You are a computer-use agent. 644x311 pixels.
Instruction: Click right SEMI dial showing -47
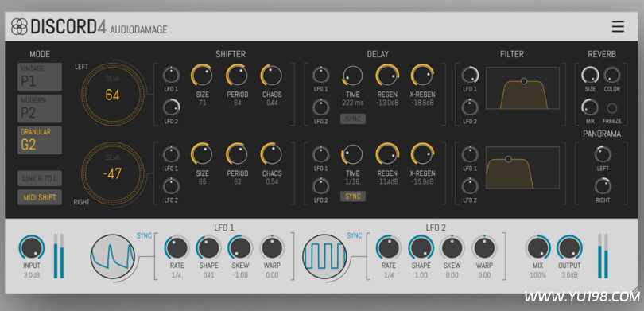(x=113, y=173)
